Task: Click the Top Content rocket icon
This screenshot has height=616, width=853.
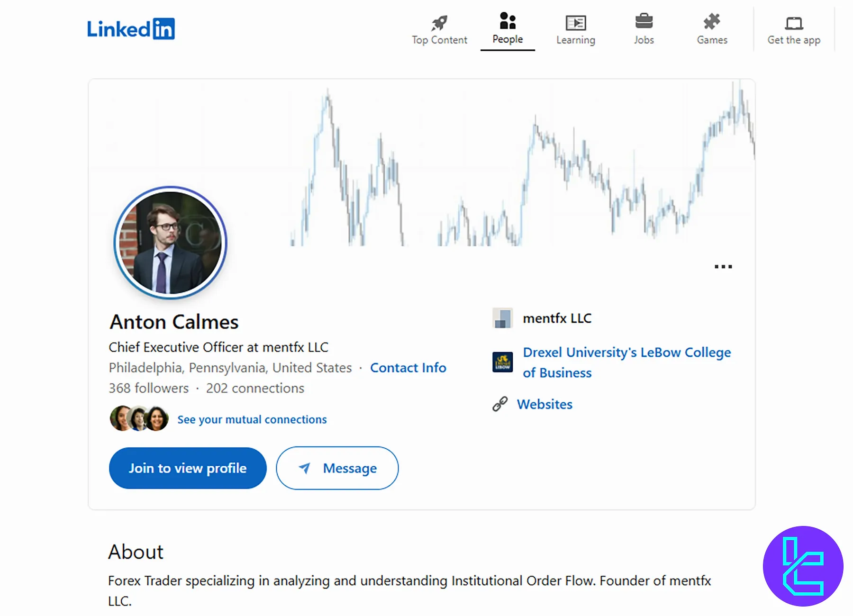Action: pos(439,21)
